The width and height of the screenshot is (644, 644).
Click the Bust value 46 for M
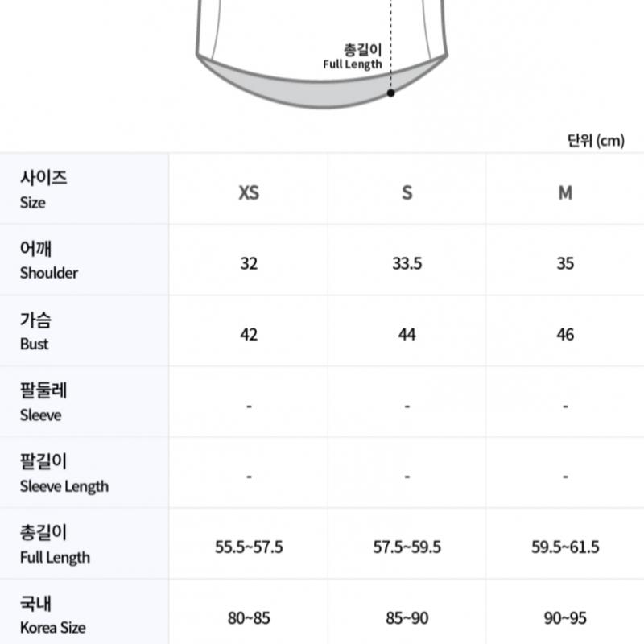coord(565,334)
